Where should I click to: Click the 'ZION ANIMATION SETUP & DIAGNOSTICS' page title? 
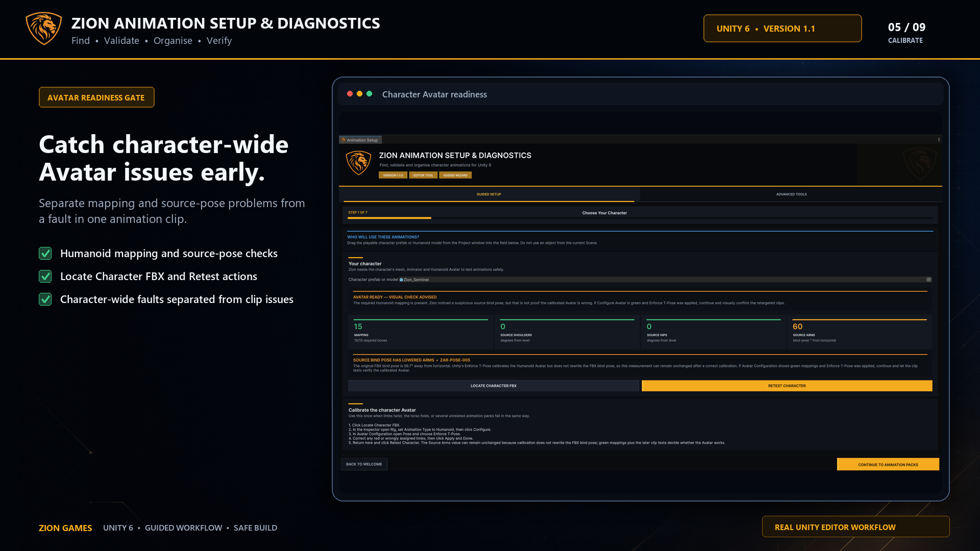click(226, 23)
